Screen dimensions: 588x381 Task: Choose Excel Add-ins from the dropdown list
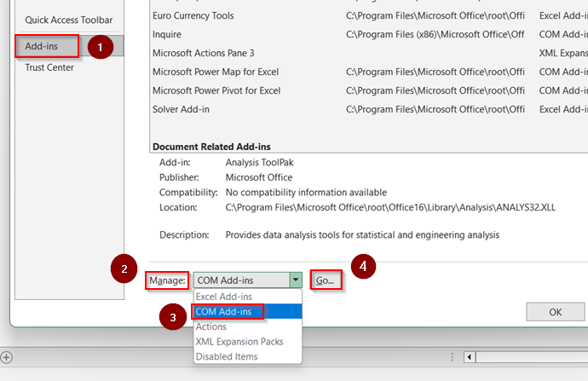(247, 297)
